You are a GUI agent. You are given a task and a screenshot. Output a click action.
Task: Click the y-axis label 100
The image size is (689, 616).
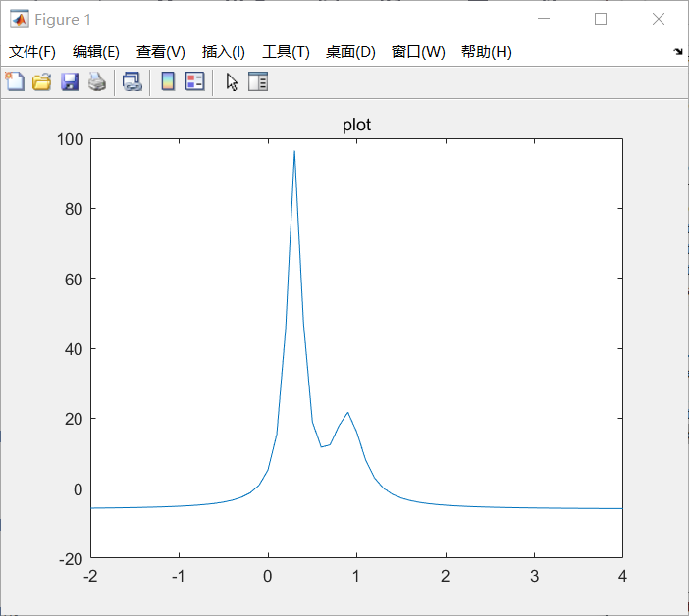[70, 139]
